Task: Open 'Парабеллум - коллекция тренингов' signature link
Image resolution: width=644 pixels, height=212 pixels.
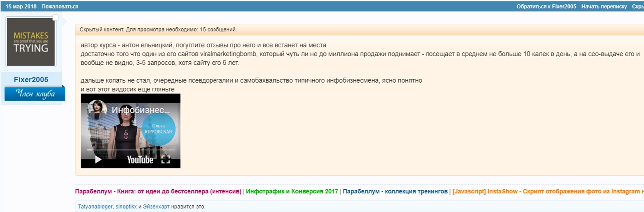Action: point(395,191)
